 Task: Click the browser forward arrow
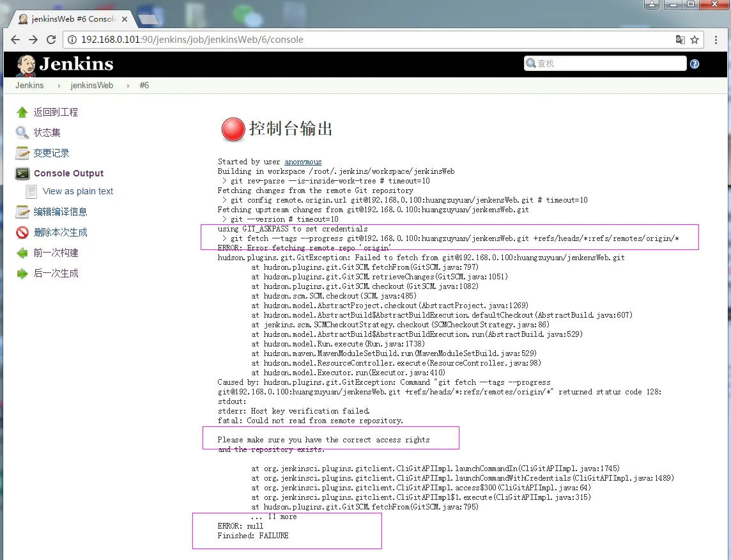(33, 40)
